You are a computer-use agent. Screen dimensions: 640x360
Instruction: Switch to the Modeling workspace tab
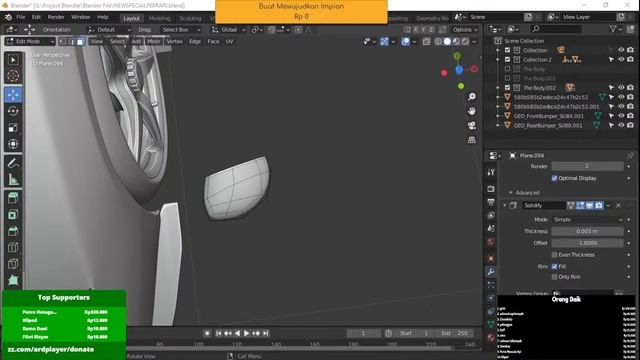(159, 18)
